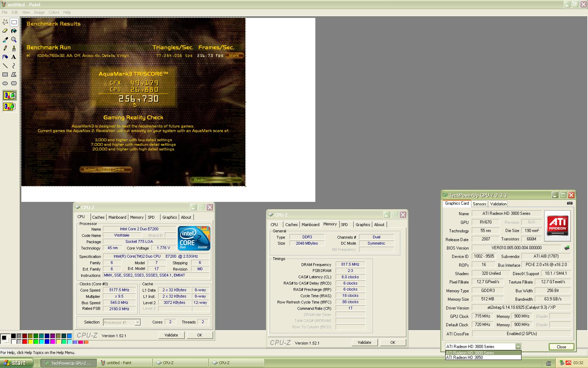588x368 pixels.
Task: Click OK in CPU-Z memory window
Action: 393,342
